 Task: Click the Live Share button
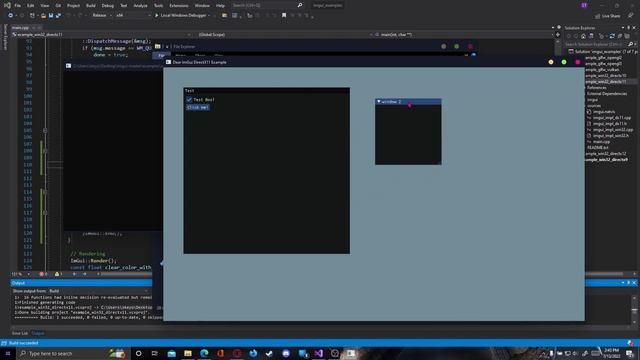(608, 16)
